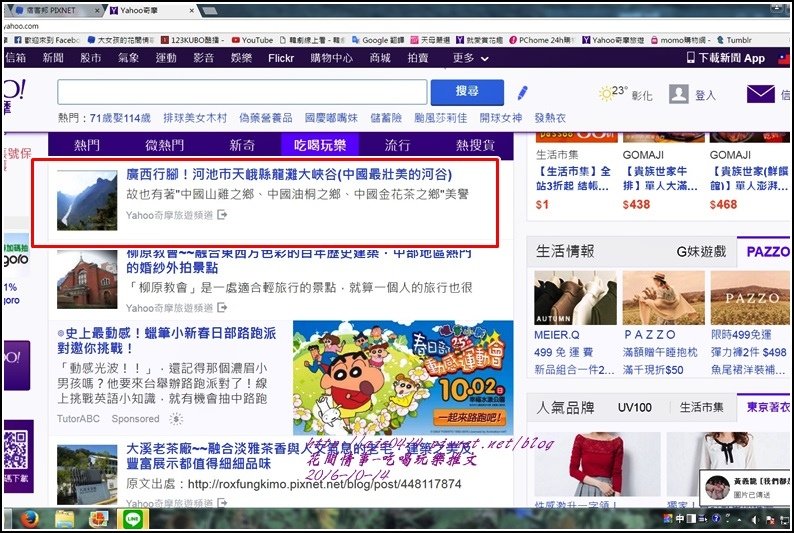Open the $468 GOMAJI deal
794x533 pixels.
(x=749, y=178)
